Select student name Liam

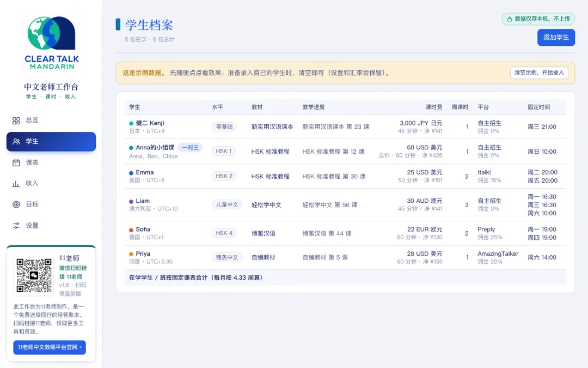click(143, 201)
